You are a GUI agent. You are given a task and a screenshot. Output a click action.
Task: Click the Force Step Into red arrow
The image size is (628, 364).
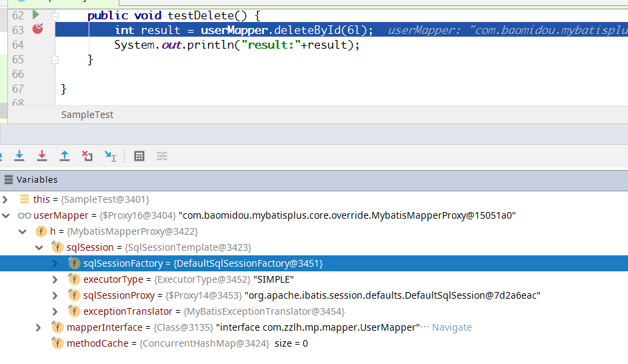[41, 156]
